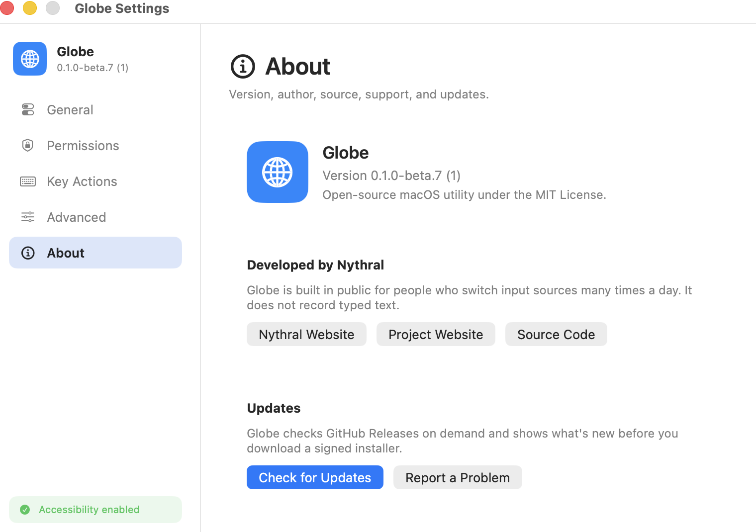Screen dimensions: 756x532
Task: Open the Permissions settings section
Action: click(x=95, y=146)
